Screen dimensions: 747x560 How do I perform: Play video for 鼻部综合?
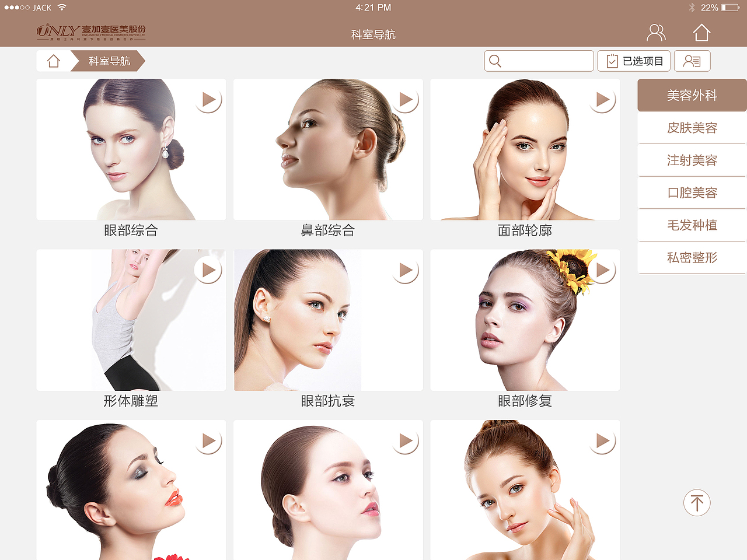406,100
